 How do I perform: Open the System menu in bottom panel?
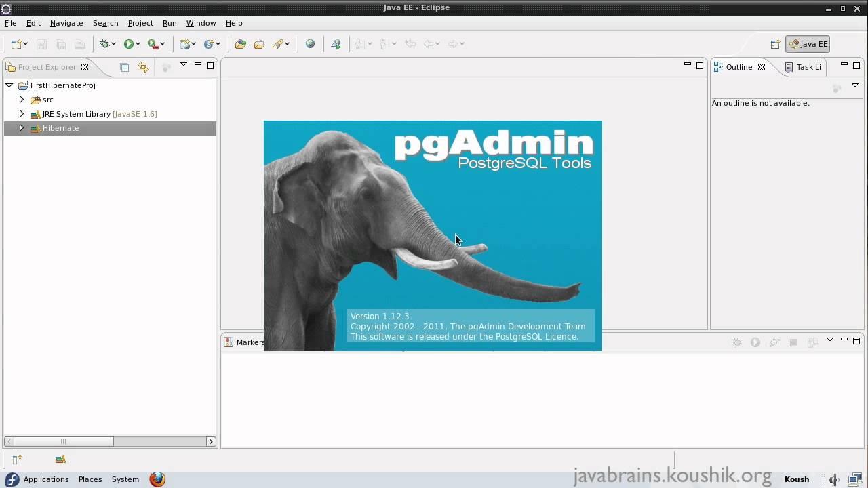coord(125,479)
